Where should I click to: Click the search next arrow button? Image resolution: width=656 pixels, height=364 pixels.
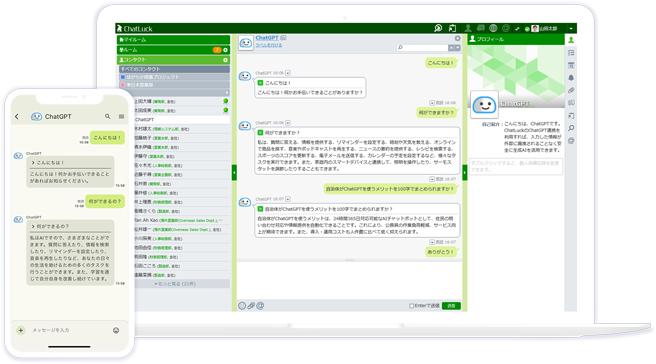458,48
